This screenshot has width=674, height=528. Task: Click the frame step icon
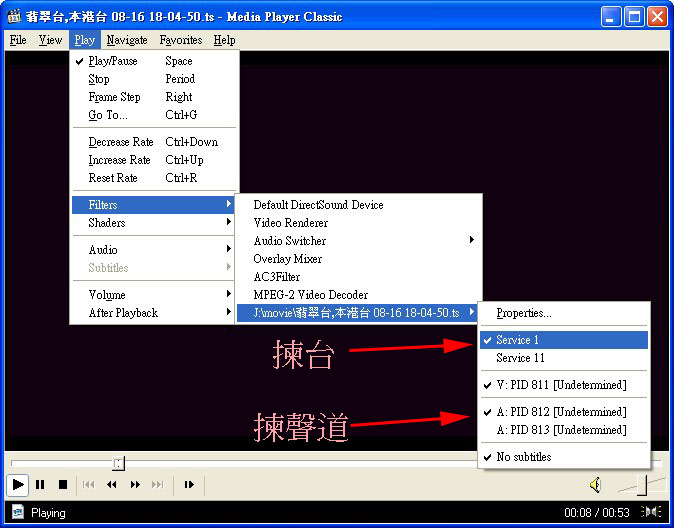click(188, 485)
